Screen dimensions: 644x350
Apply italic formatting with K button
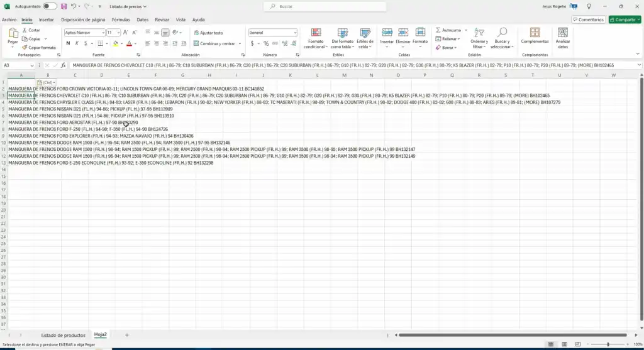click(x=77, y=43)
